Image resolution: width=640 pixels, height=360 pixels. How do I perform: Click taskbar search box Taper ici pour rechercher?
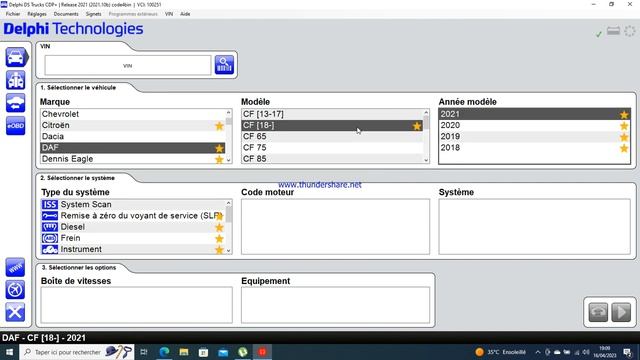point(77,352)
